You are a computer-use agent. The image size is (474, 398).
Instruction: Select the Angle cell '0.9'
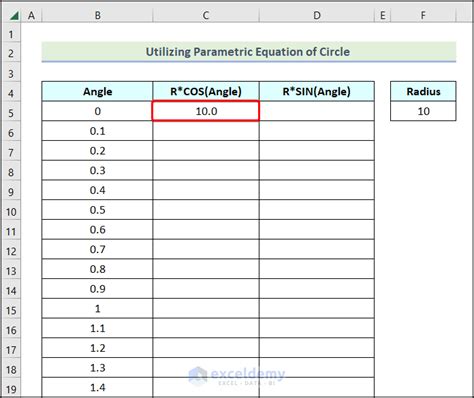(97, 289)
